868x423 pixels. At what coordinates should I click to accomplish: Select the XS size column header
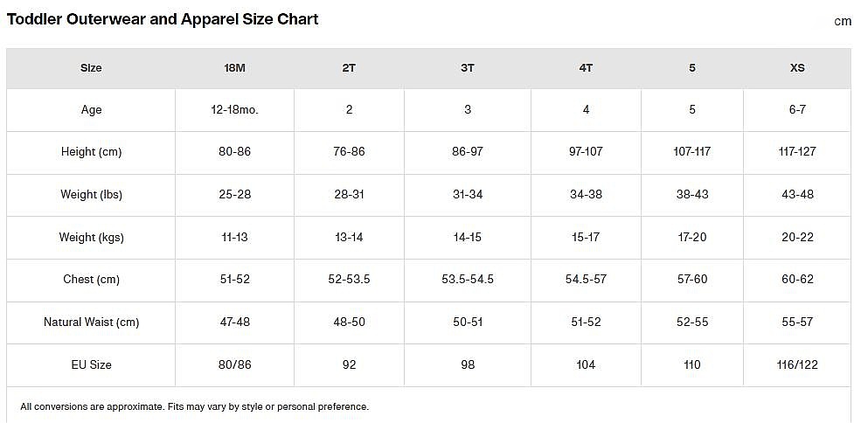pyautogui.click(x=797, y=67)
